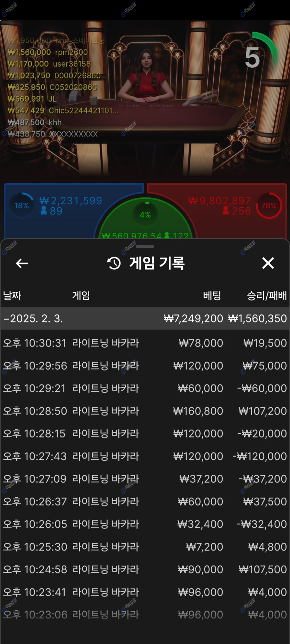Screen dimensions: 290x644
Task: Tap the blue player icon showing 89
Action: (44, 211)
